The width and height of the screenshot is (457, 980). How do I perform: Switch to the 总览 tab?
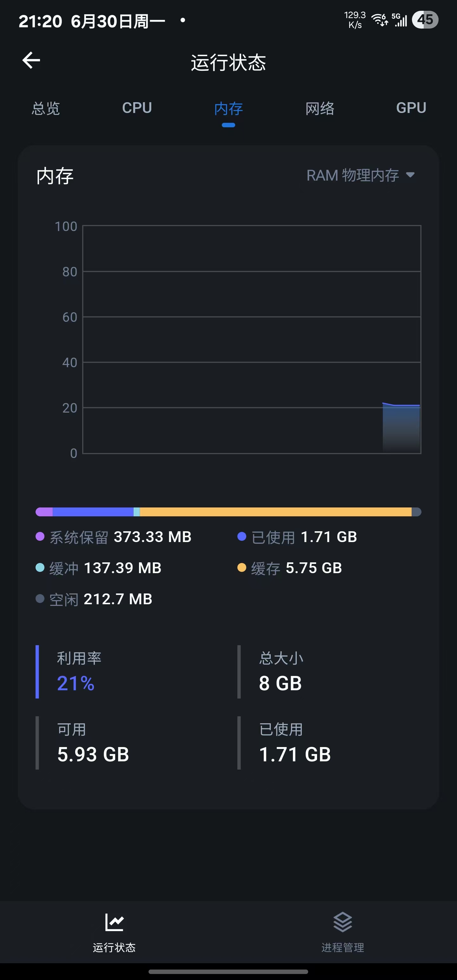[46, 108]
